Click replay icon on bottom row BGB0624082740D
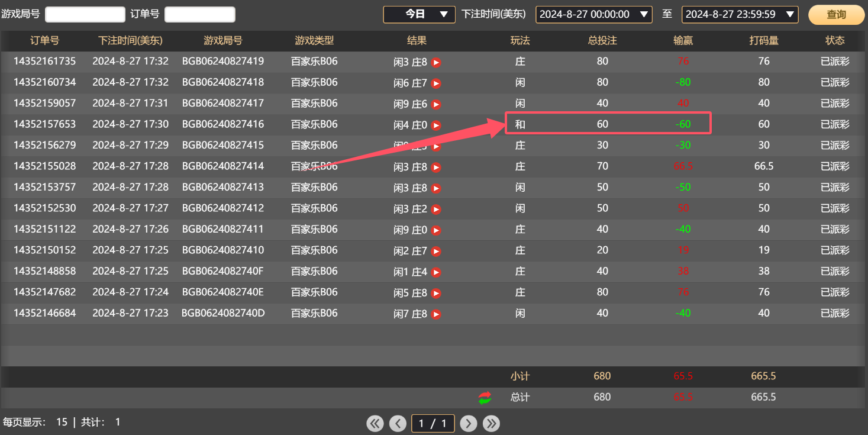 click(437, 313)
